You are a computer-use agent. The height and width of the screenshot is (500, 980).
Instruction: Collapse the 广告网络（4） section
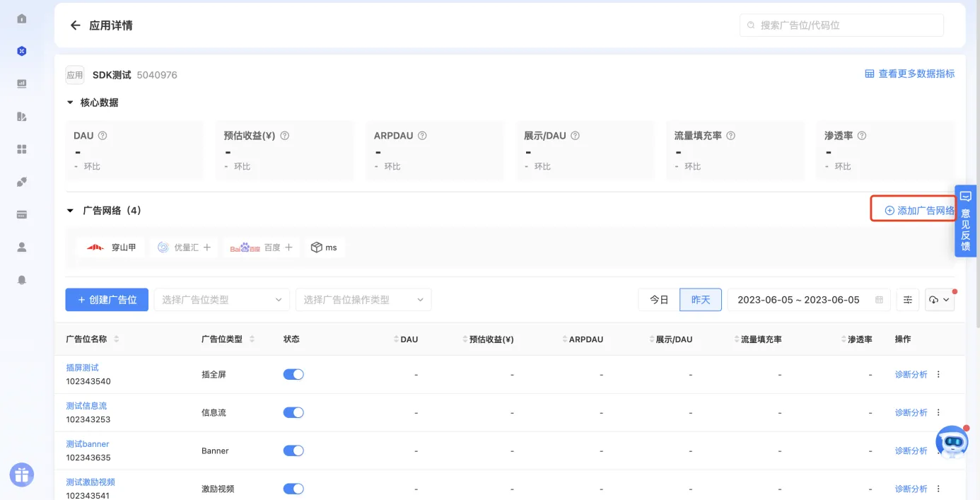[70, 211]
